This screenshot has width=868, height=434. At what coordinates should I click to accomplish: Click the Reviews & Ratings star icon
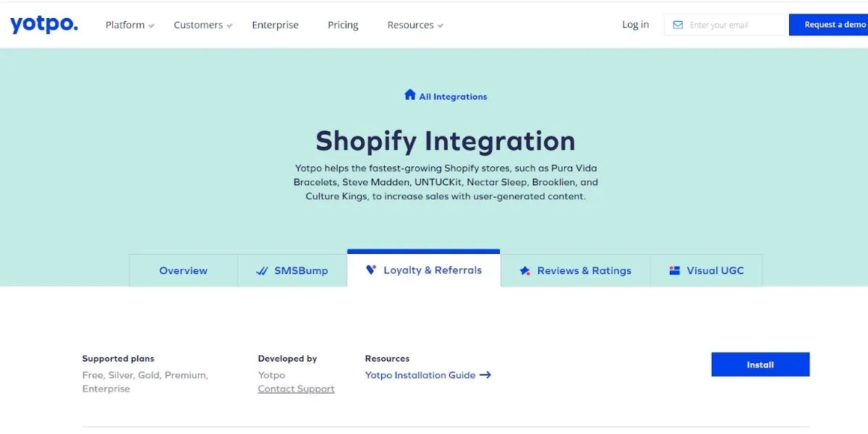point(525,271)
